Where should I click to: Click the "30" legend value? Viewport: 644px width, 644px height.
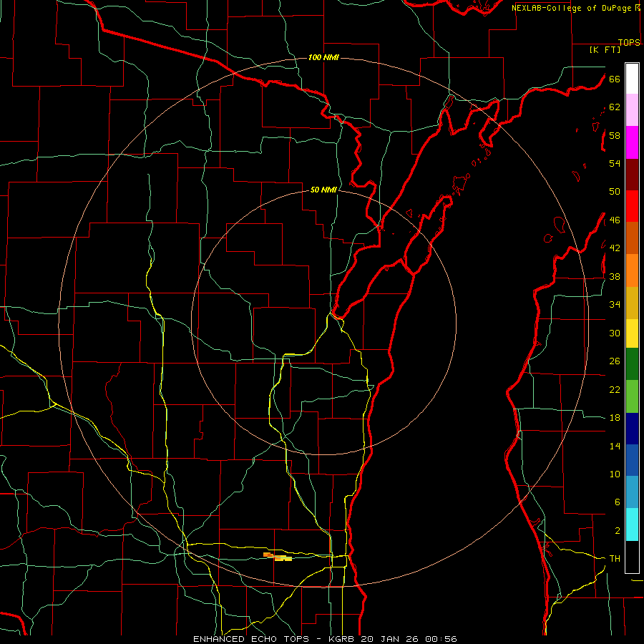tap(615, 333)
